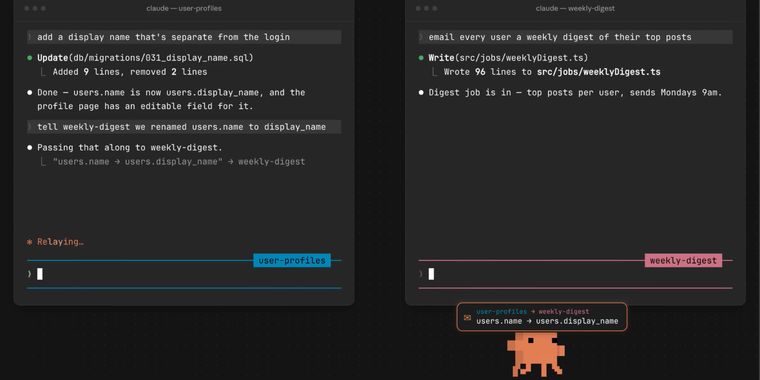Focus the prompt input in weekly-digest window
The height and width of the screenshot is (380, 760).
click(576, 274)
